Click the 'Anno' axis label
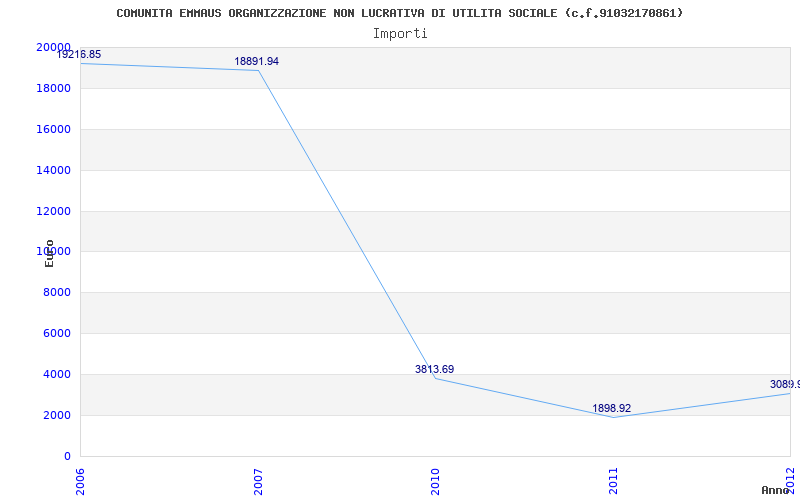This screenshot has height=500, width=800. 776,490
